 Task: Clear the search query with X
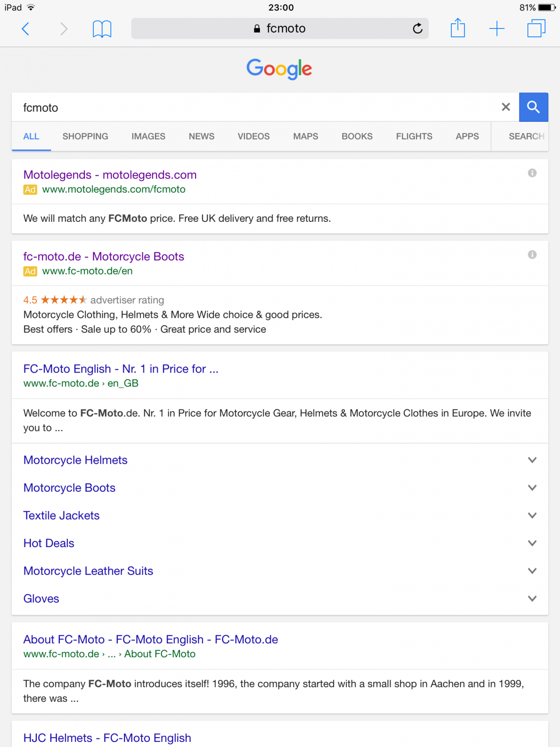tap(505, 107)
